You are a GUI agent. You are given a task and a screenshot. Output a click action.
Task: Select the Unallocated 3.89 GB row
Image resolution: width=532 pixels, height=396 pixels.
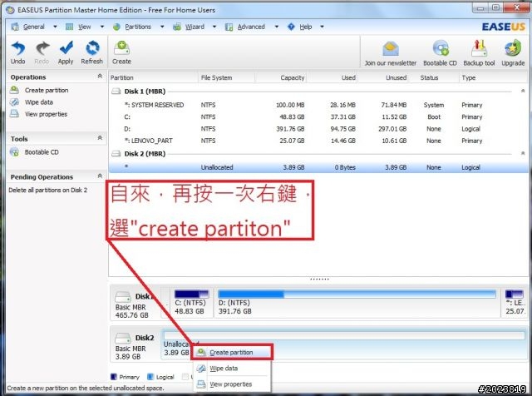[318, 167]
